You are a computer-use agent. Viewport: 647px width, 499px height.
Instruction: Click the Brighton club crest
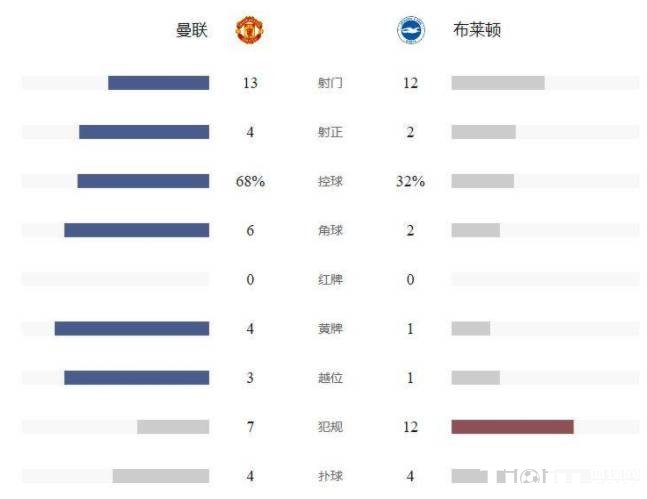click(x=410, y=31)
